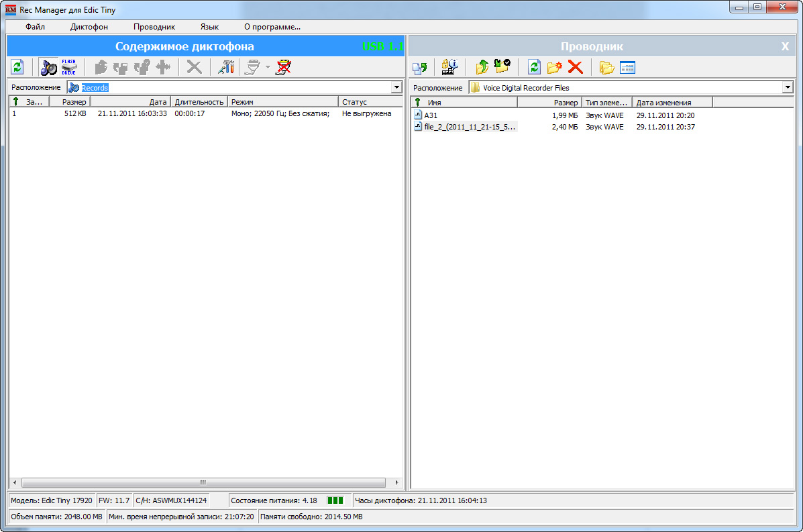Go up one folder in Explorer
The width and height of the screenshot is (803, 532).
click(x=482, y=67)
